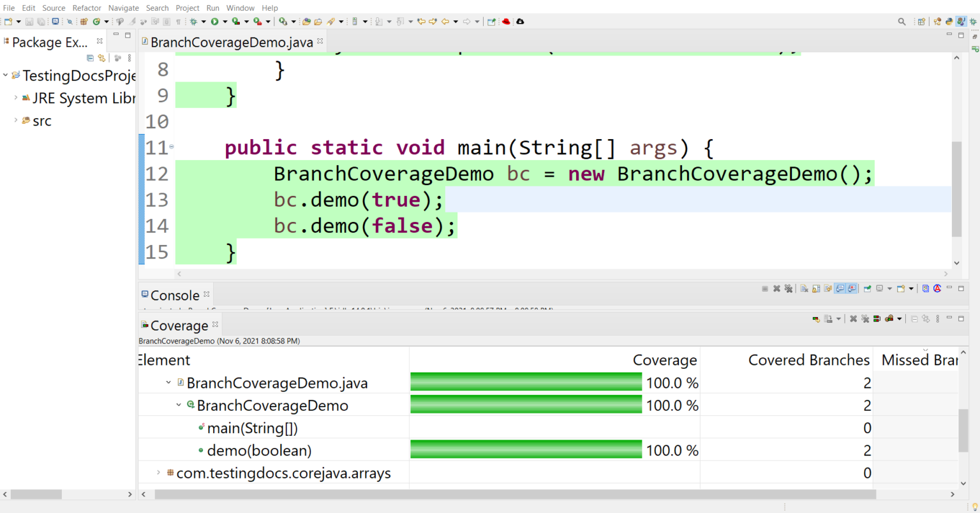Click the green Run button in toolbar
This screenshot has height=513, width=980.
[215, 22]
